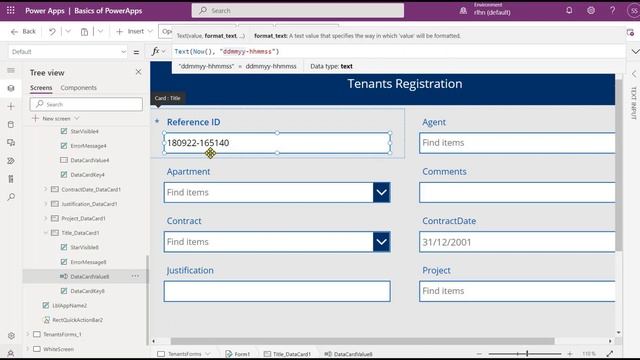Collapse Title_DataCard1 node

[46, 233]
